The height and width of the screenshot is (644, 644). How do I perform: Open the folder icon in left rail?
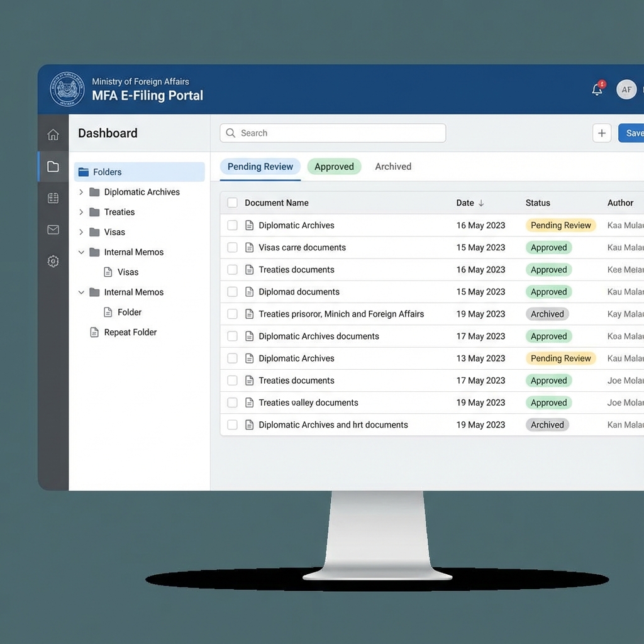[x=53, y=167]
